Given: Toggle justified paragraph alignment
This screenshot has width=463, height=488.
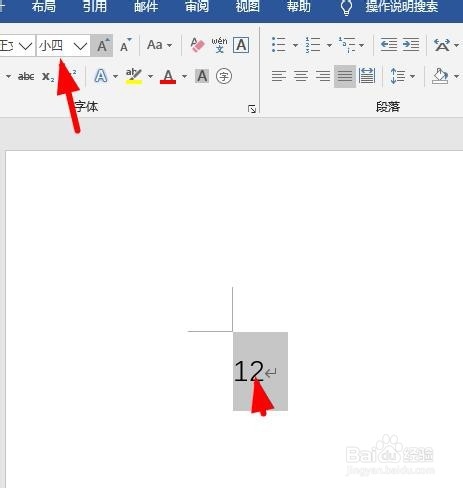Looking at the screenshot, I should tap(345, 76).
